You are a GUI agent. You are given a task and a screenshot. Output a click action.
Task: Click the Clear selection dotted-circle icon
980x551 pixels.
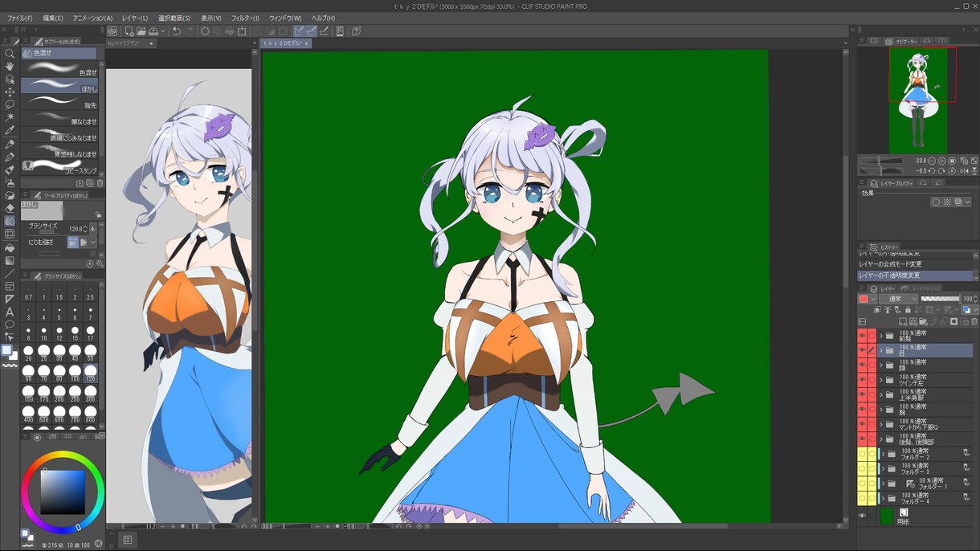coord(205,31)
